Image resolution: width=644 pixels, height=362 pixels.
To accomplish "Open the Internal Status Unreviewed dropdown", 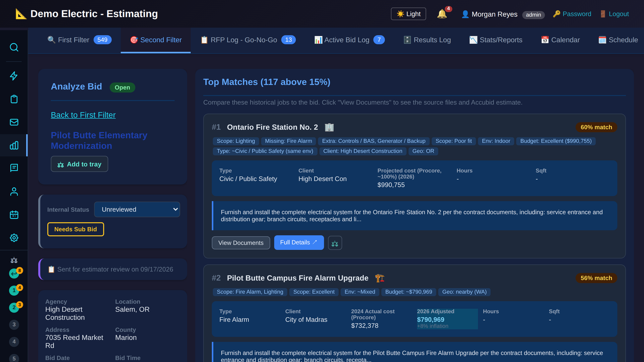I will pos(137,210).
